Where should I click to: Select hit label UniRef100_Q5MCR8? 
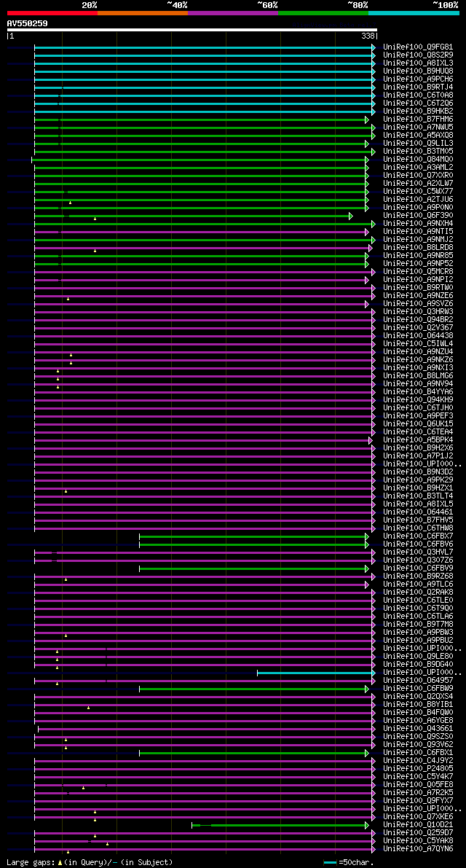(418, 272)
